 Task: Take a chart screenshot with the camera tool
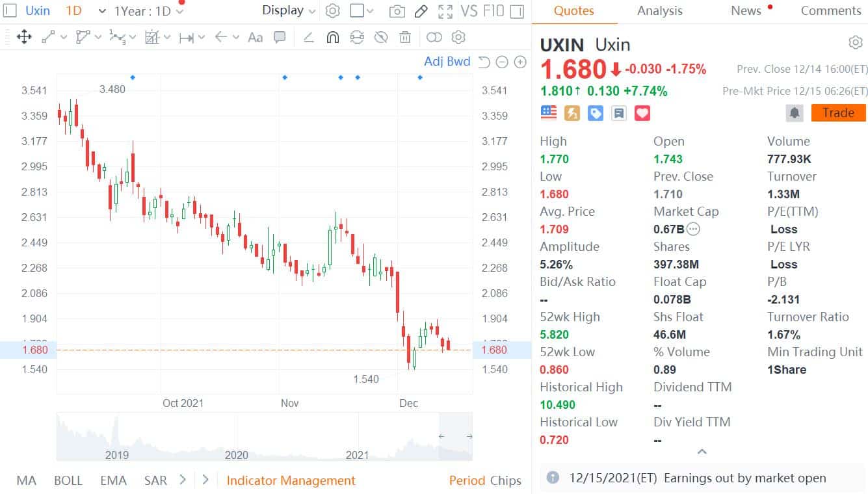pyautogui.click(x=397, y=11)
